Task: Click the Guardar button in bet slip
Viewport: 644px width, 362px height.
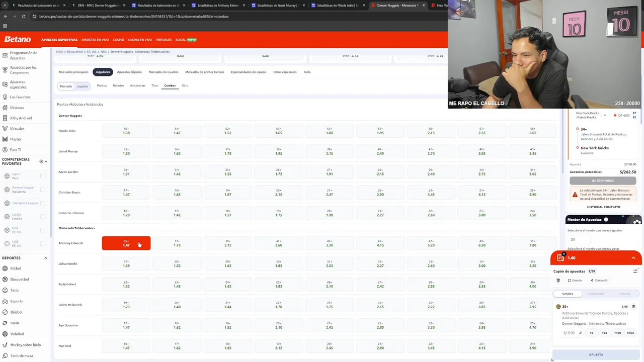Action: (575, 281)
